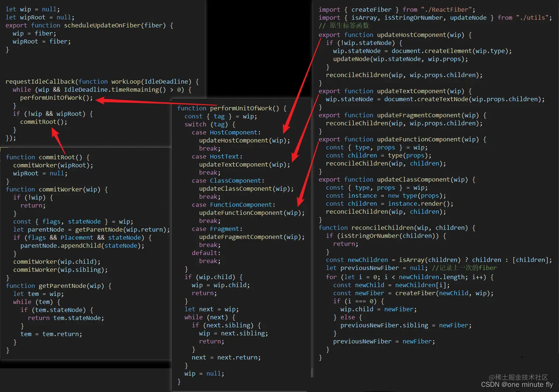Click the 'commitWorker(wipRoot);' call
The width and height of the screenshot is (559, 392).
click(53, 165)
